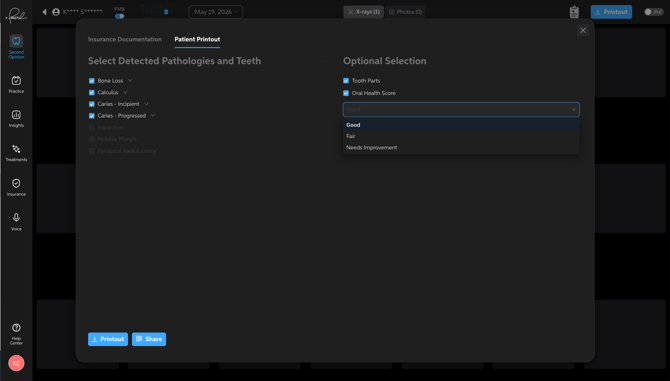Click the back arrow next to patient name

pyautogui.click(x=44, y=12)
